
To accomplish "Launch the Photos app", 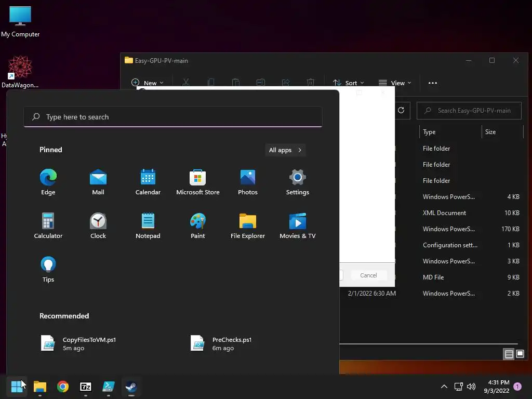I will click(248, 182).
